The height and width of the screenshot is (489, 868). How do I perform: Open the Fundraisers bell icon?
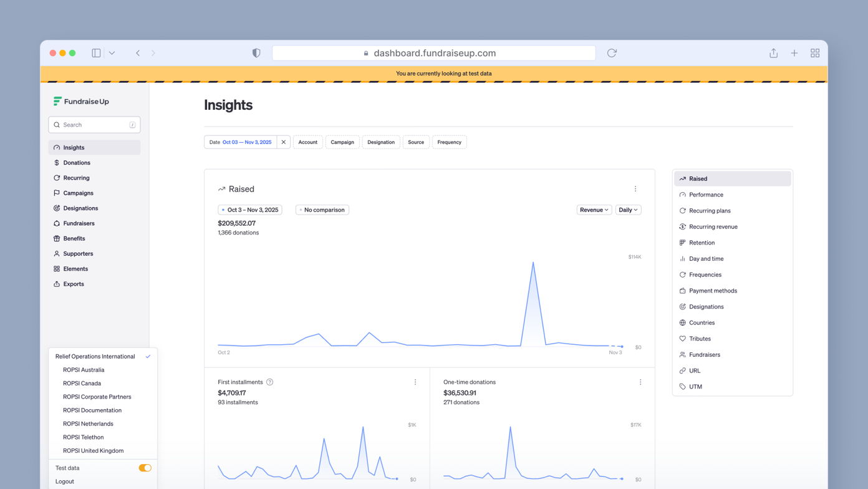point(57,223)
